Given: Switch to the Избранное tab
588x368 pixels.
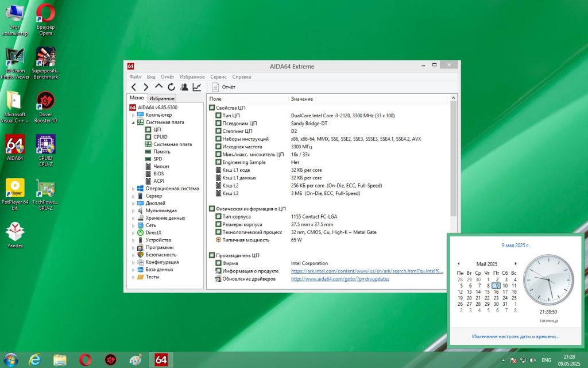Looking at the screenshot, I should pyautogui.click(x=161, y=98).
